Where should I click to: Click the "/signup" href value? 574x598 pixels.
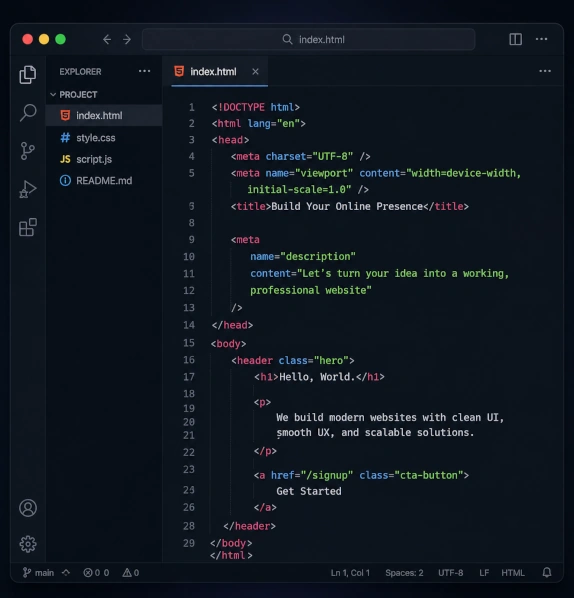click(x=326, y=475)
